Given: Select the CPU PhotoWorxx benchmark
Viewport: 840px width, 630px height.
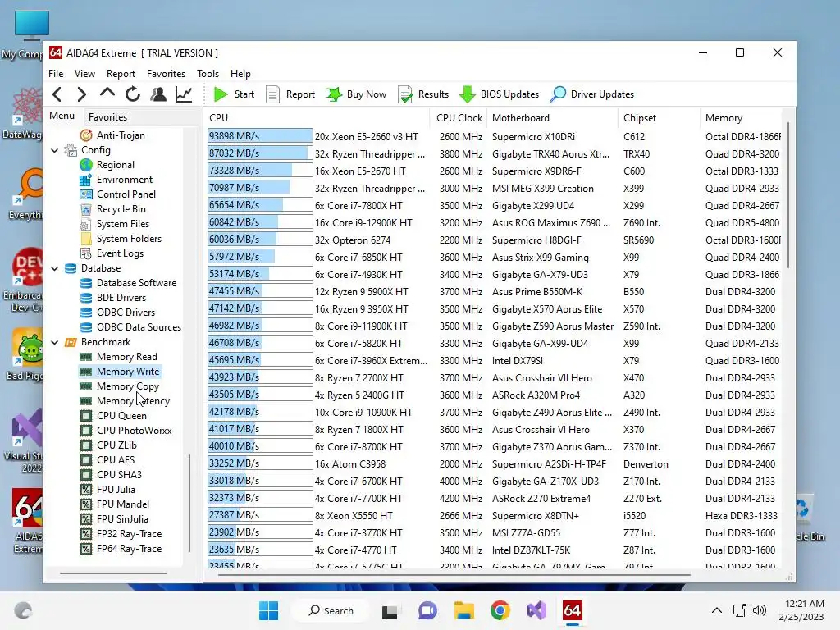Looking at the screenshot, I should pos(126,431).
